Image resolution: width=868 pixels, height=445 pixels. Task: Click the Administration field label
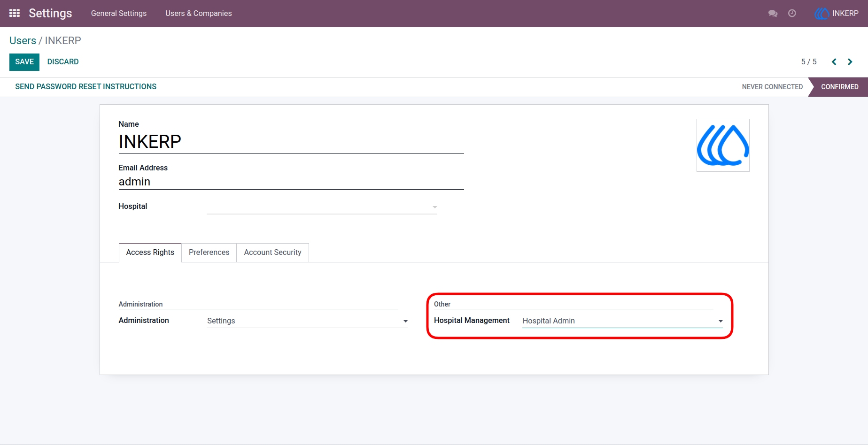(144, 320)
